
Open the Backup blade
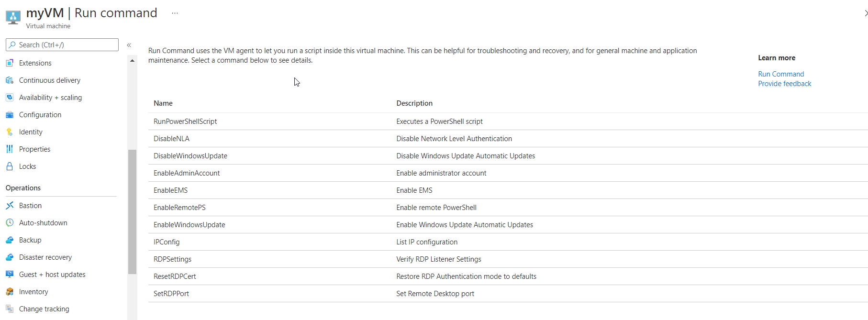tap(30, 240)
